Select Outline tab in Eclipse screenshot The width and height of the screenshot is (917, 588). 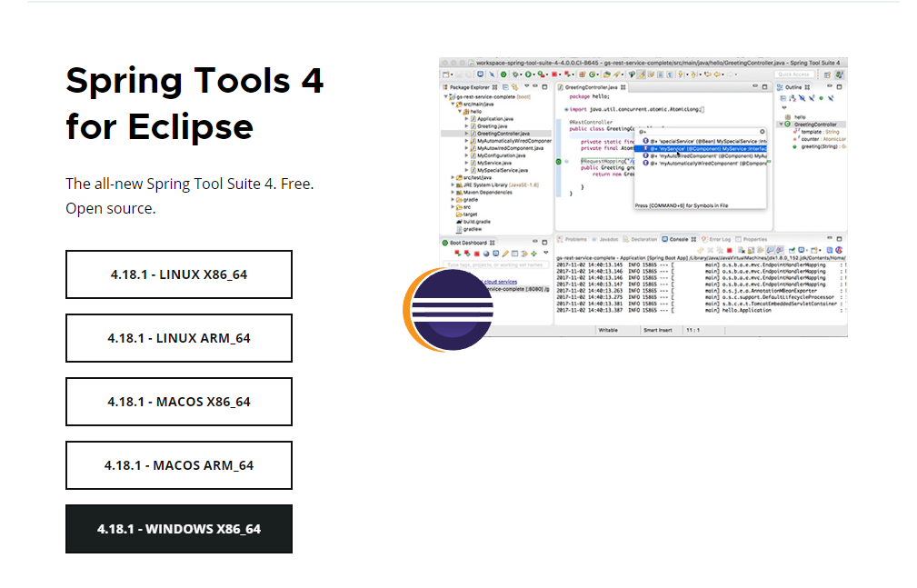click(x=793, y=87)
